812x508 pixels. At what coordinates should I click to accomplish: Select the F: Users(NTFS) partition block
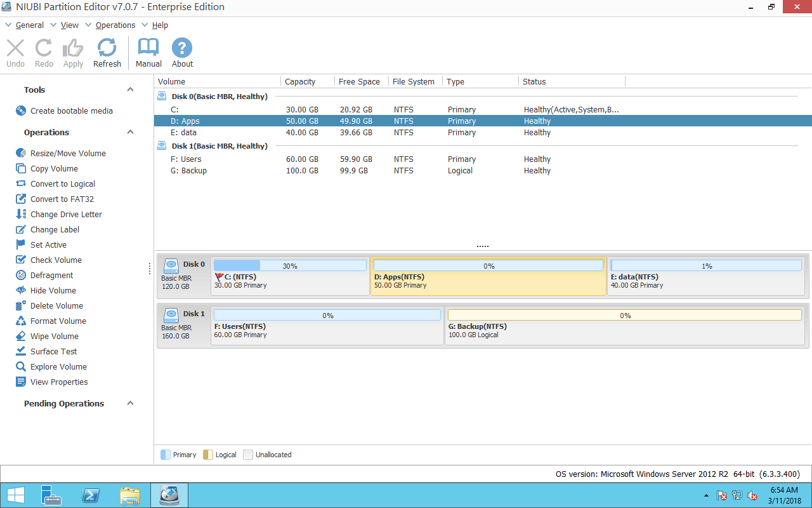(327, 325)
